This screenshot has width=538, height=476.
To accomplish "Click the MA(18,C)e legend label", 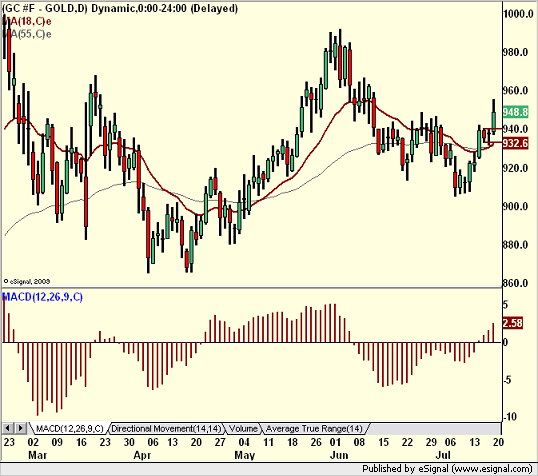I will [x=27, y=21].
